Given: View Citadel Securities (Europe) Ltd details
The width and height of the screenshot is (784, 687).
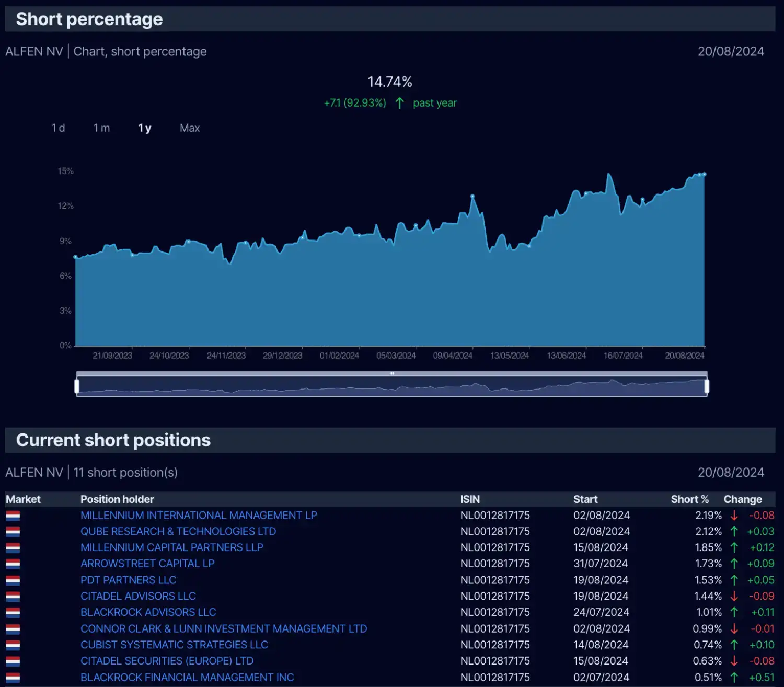Looking at the screenshot, I should [x=167, y=661].
